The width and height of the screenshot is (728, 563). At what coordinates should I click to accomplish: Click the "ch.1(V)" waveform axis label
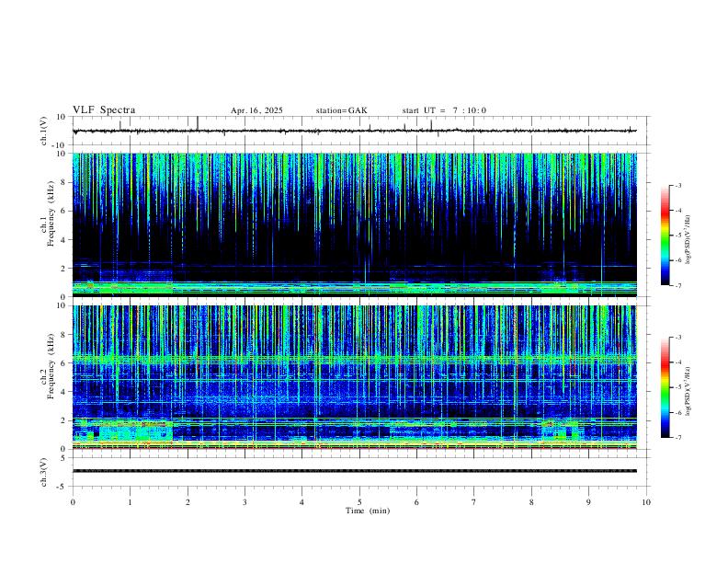pos(43,131)
